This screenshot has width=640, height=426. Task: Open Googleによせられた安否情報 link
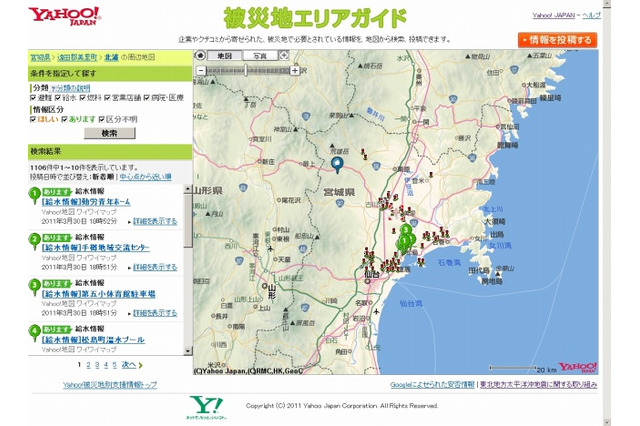coord(432,385)
